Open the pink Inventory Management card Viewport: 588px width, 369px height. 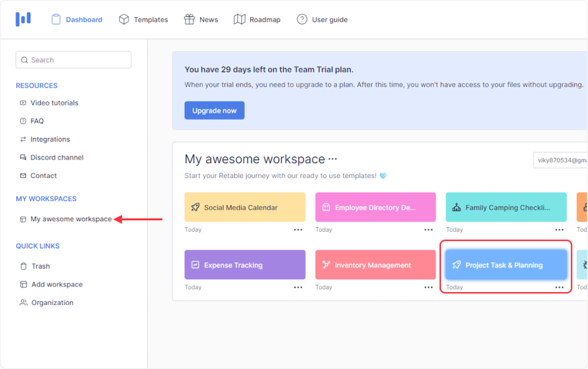pos(375,265)
